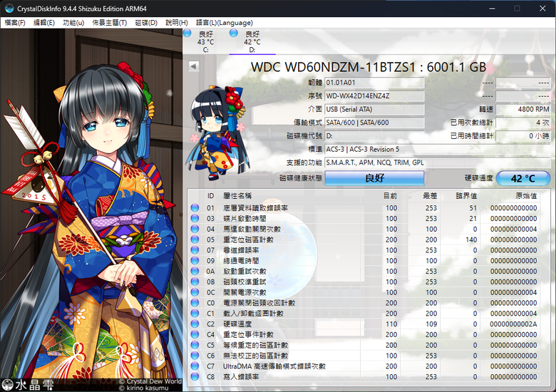
Task: Click status orb for attribute 03 碟片啟動時間
Action: pyautogui.click(x=195, y=218)
